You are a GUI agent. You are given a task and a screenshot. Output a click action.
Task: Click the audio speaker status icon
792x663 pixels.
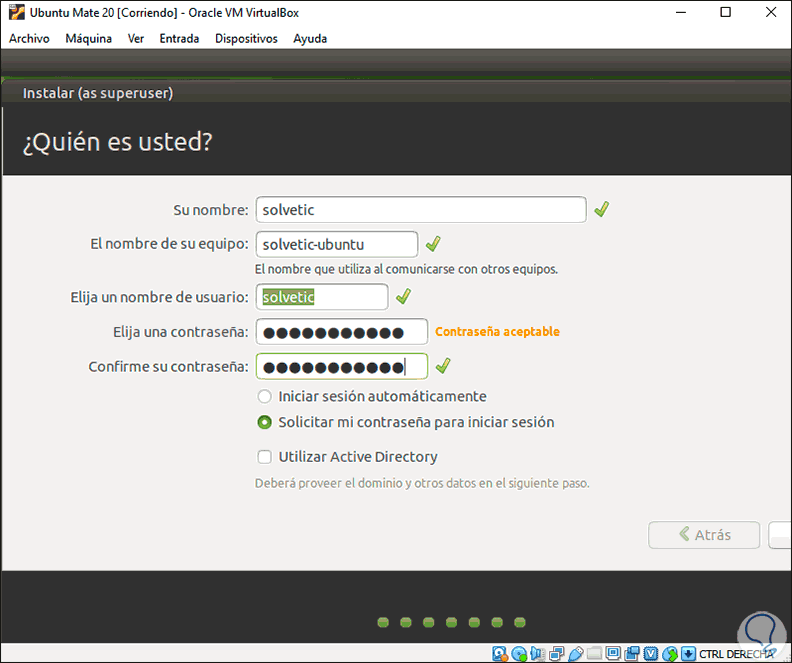coord(537,654)
